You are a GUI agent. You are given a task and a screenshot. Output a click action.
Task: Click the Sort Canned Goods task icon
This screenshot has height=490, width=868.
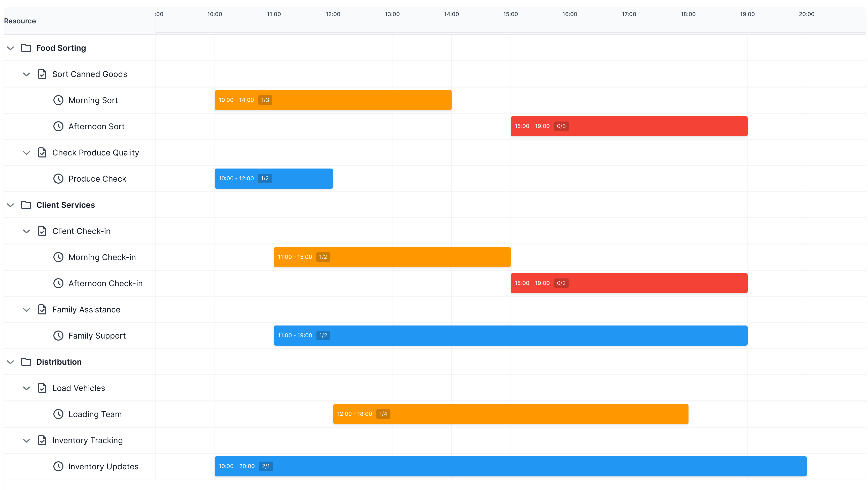pyautogui.click(x=42, y=74)
